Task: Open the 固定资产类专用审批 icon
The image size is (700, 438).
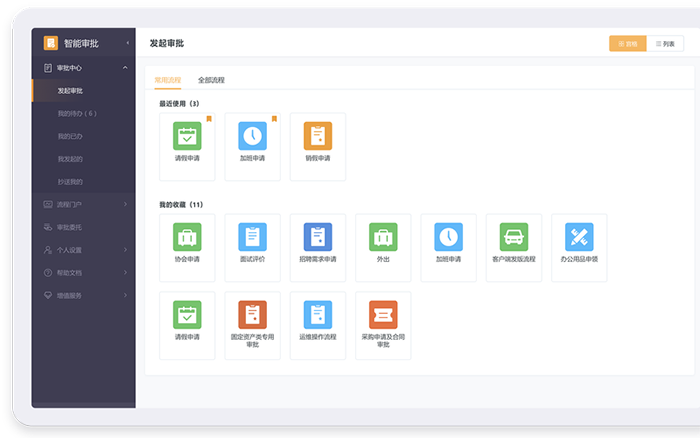Action: [252, 314]
